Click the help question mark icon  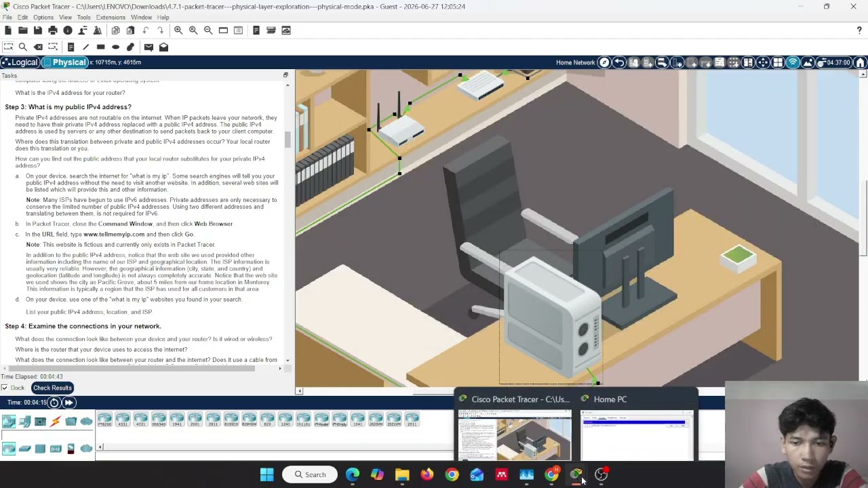coord(859,30)
